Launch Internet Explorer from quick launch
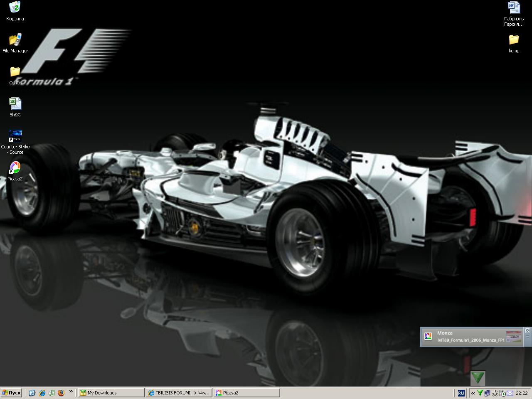Image resolution: width=532 pixels, height=399 pixels. click(x=42, y=393)
